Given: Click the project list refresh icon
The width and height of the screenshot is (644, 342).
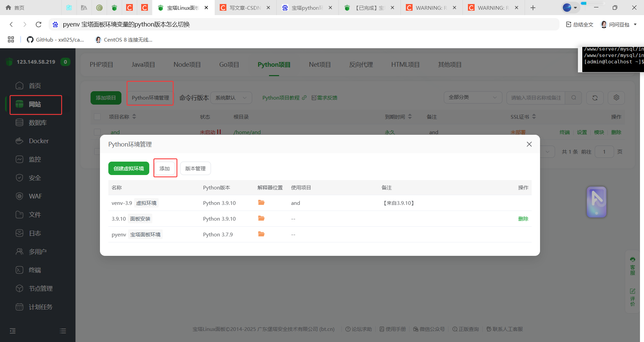Looking at the screenshot, I should point(595,98).
